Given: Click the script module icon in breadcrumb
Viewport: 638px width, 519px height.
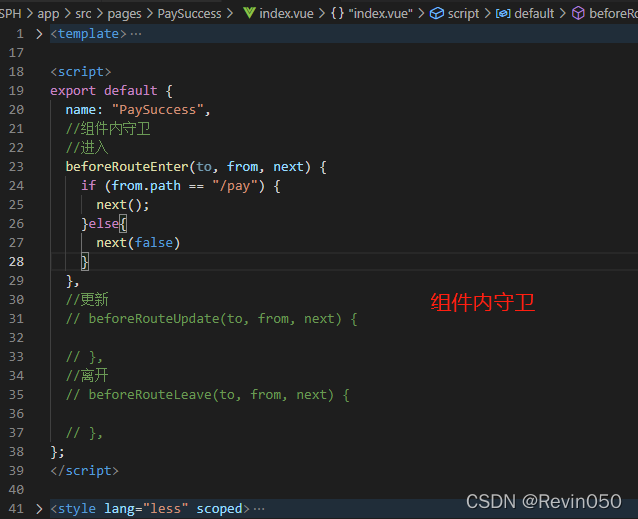Looking at the screenshot, I should pos(437,13).
